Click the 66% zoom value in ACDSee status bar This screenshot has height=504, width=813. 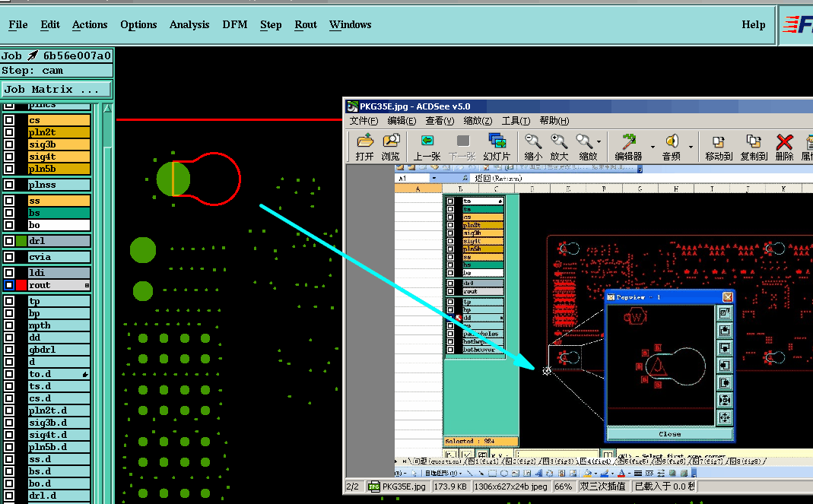tap(563, 487)
